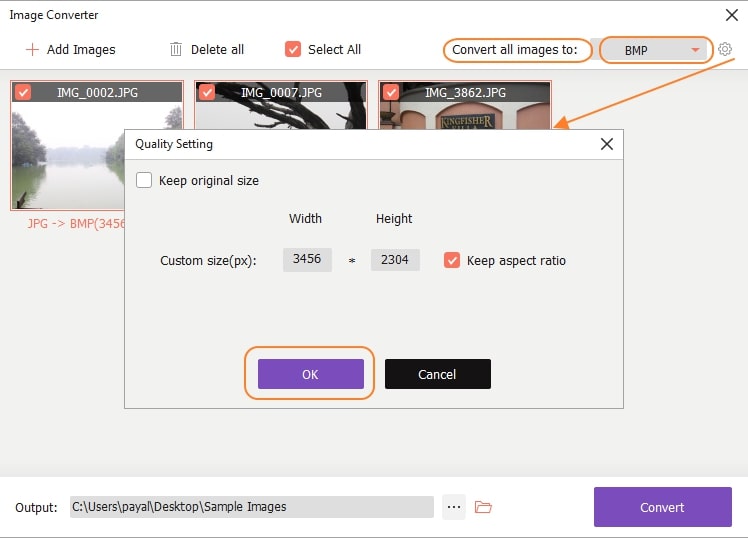
Task: Open the settings gear next to BMP
Action: (725, 49)
